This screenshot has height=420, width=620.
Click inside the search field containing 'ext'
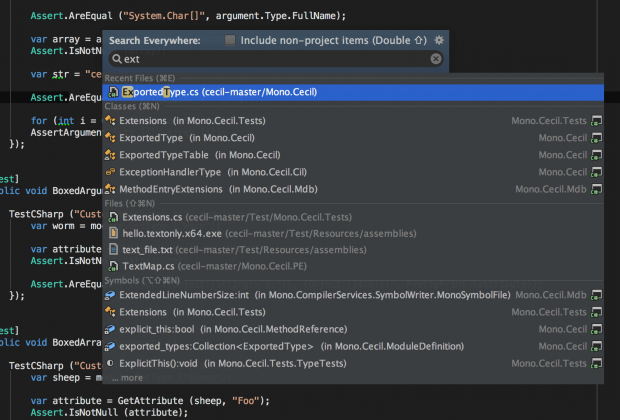270,59
